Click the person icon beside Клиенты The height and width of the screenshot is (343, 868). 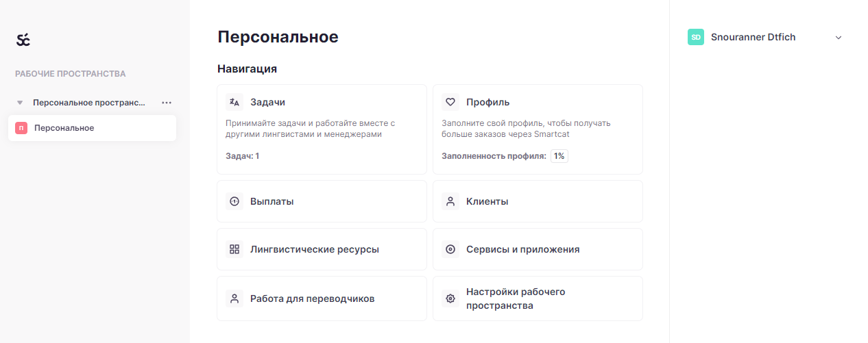pyautogui.click(x=450, y=201)
